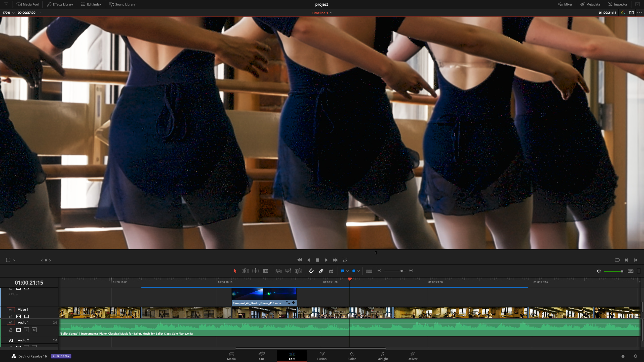Switch to the Fairlight page
Viewport: 644px width, 362px height.
(382, 356)
